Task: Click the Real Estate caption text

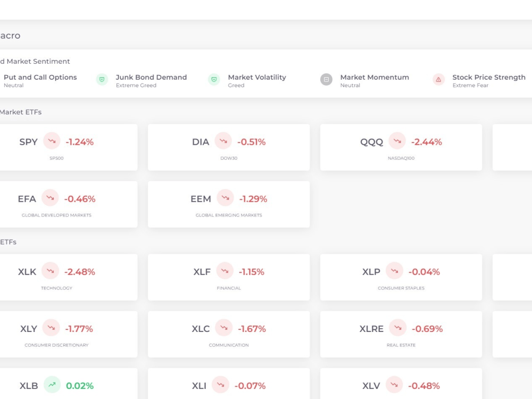Action: (x=401, y=345)
